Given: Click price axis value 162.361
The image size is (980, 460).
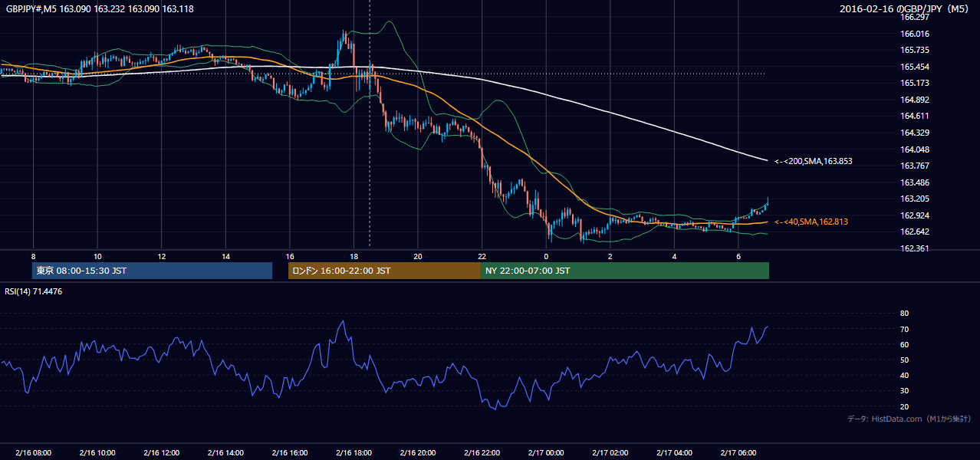Looking at the screenshot, I should point(915,248).
